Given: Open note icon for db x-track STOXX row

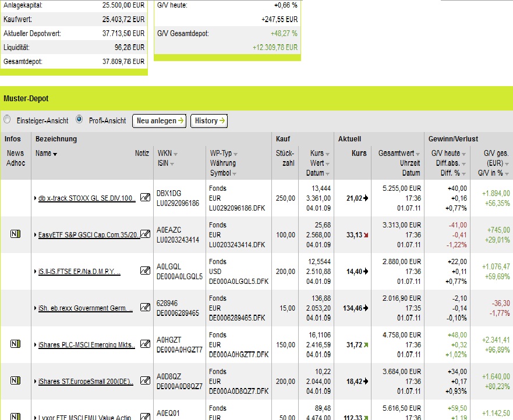Looking at the screenshot, I should pyautogui.click(x=145, y=197).
